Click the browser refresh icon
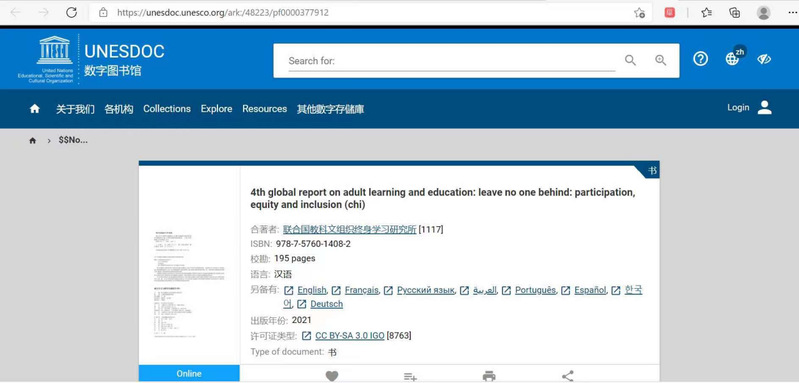Image resolution: width=799 pixels, height=383 pixels. (x=71, y=13)
